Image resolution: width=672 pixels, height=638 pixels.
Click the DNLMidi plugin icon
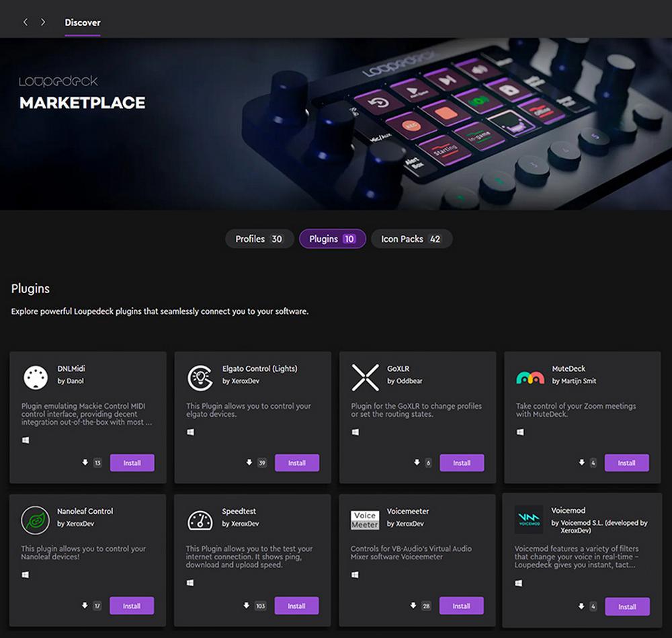pyautogui.click(x=36, y=377)
